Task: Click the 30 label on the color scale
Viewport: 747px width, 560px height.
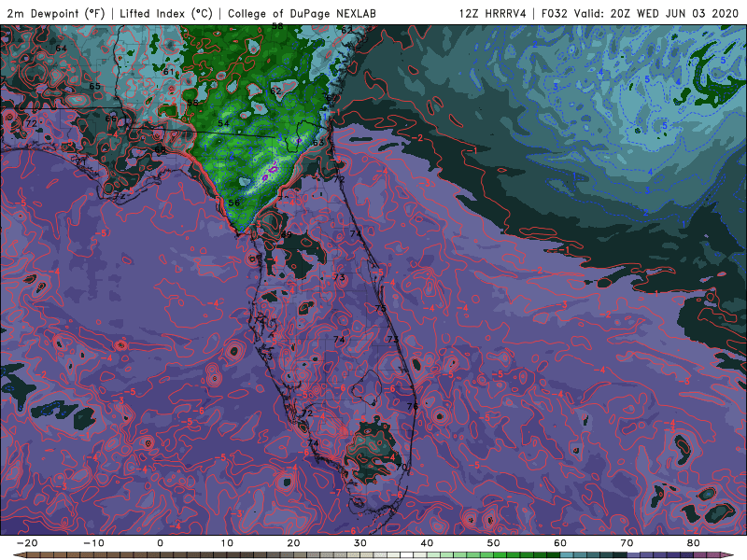Action: pyautogui.click(x=360, y=543)
